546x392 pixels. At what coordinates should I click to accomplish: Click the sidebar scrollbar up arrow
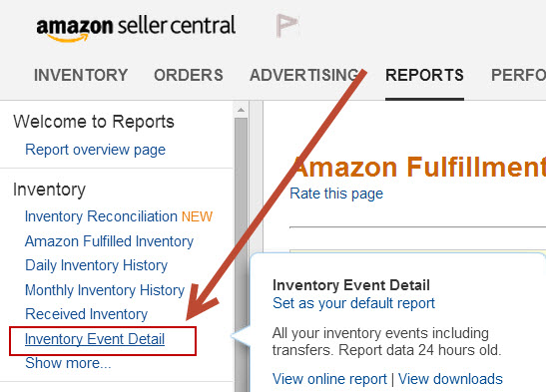[241, 110]
